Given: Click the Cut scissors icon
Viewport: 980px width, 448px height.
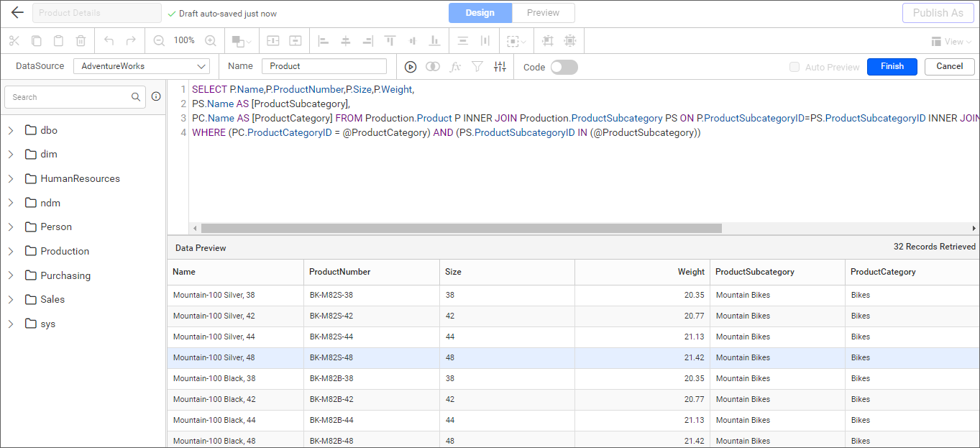Looking at the screenshot, I should pos(14,41).
